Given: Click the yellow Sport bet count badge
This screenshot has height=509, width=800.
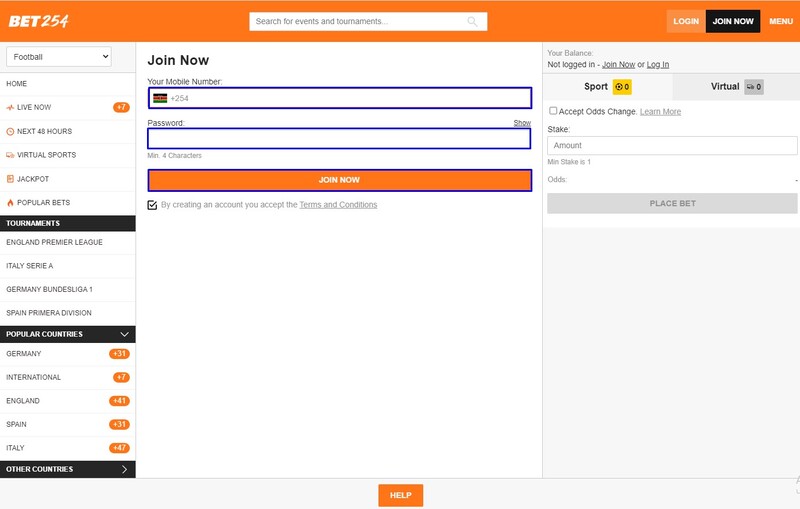Looking at the screenshot, I should pos(622,87).
